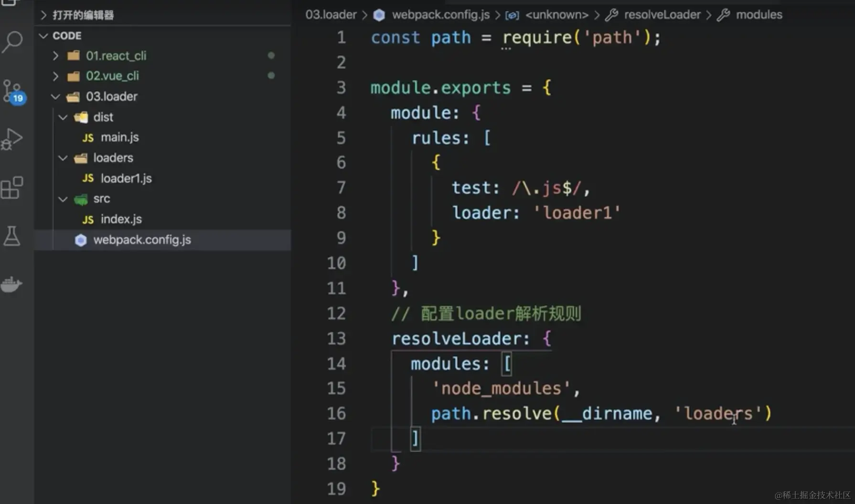Click the 03.loader folder icon
The image size is (855, 504).
73,97
